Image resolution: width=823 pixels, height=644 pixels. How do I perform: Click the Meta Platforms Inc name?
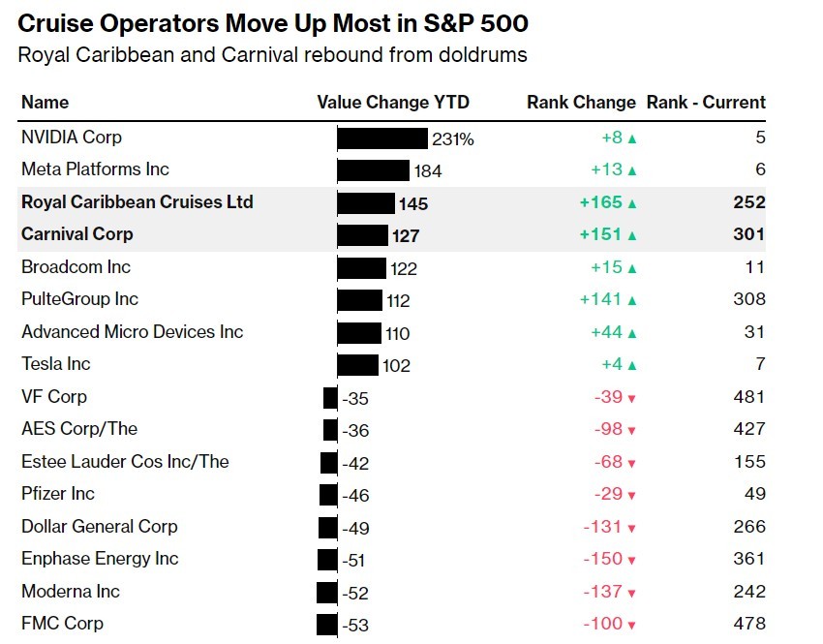pyautogui.click(x=95, y=169)
